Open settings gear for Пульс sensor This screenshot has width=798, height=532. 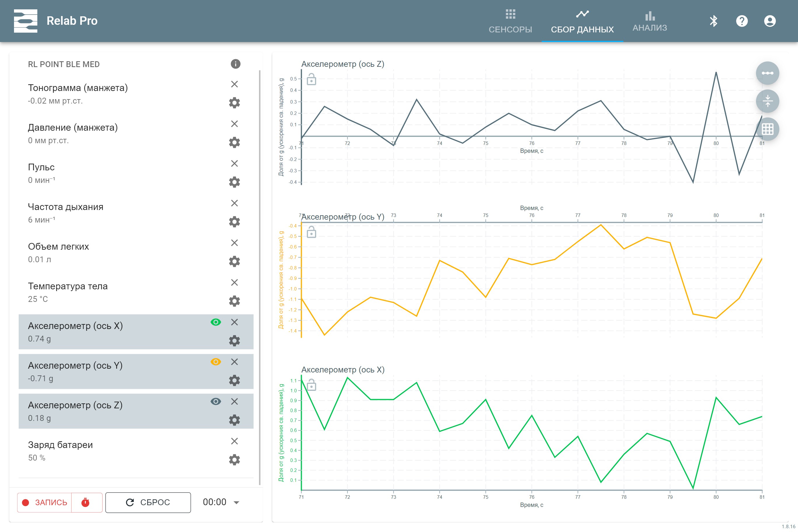point(235,182)
